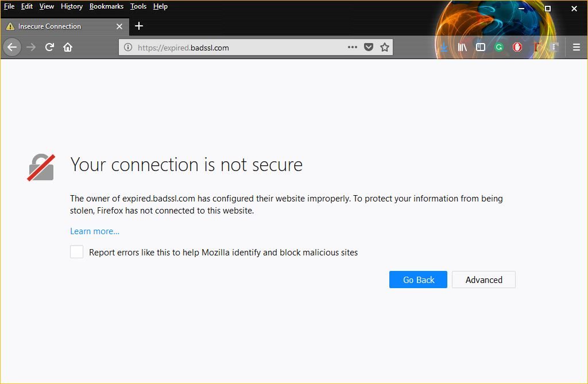Open the Library (books) toolbar icon
The width and height of the screenshot is (588, 384).
(462, 47)
